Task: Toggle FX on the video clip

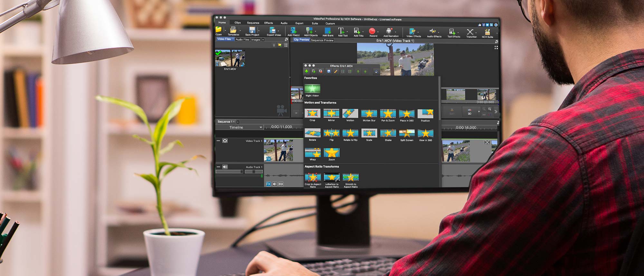Action: (268, 158)
